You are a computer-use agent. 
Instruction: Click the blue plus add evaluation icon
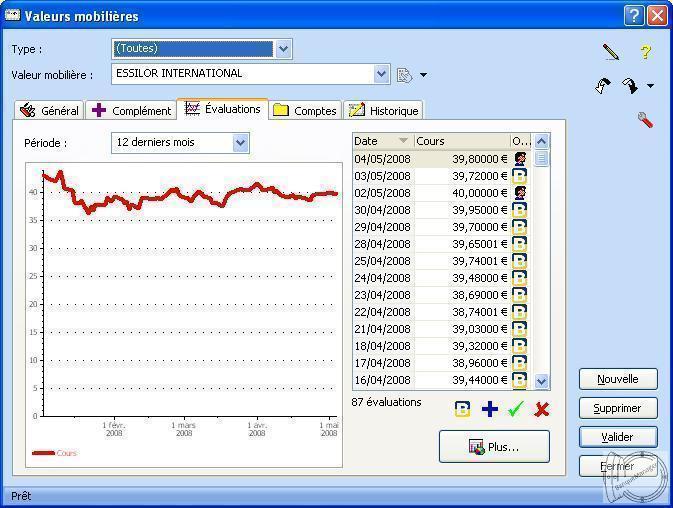[489, 409]
